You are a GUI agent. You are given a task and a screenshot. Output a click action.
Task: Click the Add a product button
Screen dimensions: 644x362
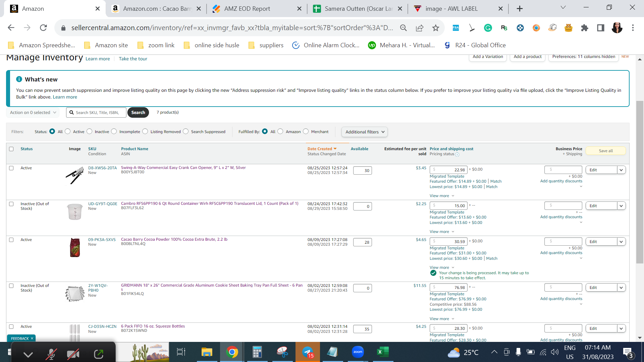pos(528,57)
